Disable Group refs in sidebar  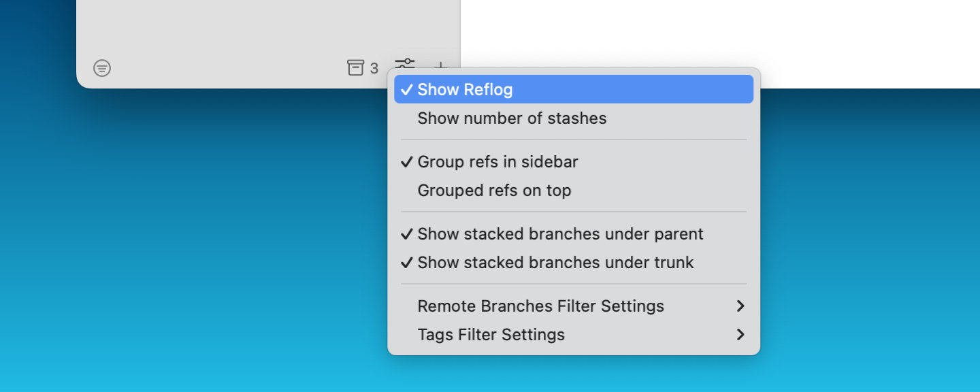(497, 162)
